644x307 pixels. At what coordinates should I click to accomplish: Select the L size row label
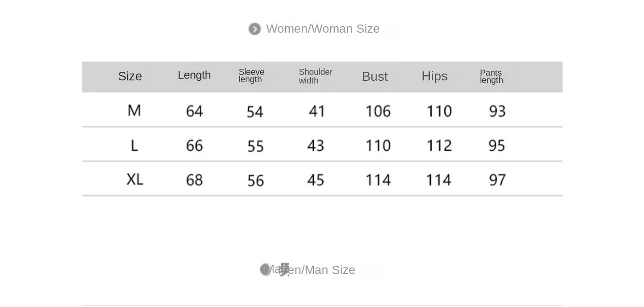[134, 145]
